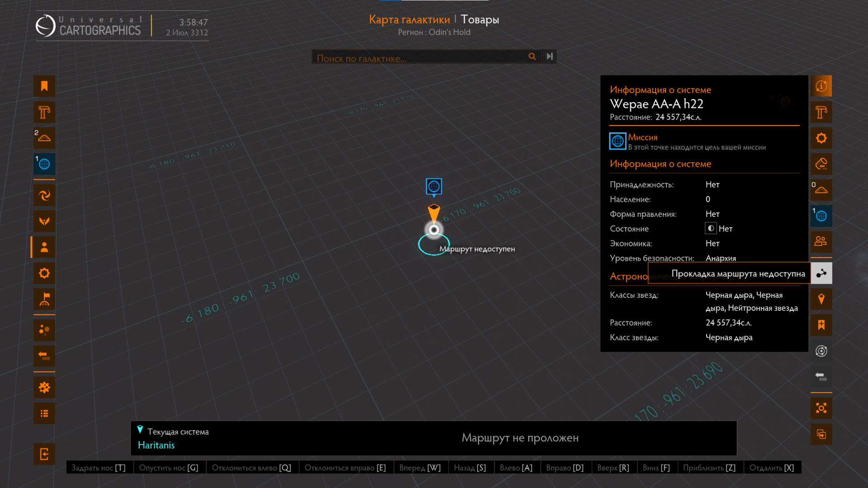Select the clustered dots filter icon
Screen dimensions: 868x488
pos(44,330)
